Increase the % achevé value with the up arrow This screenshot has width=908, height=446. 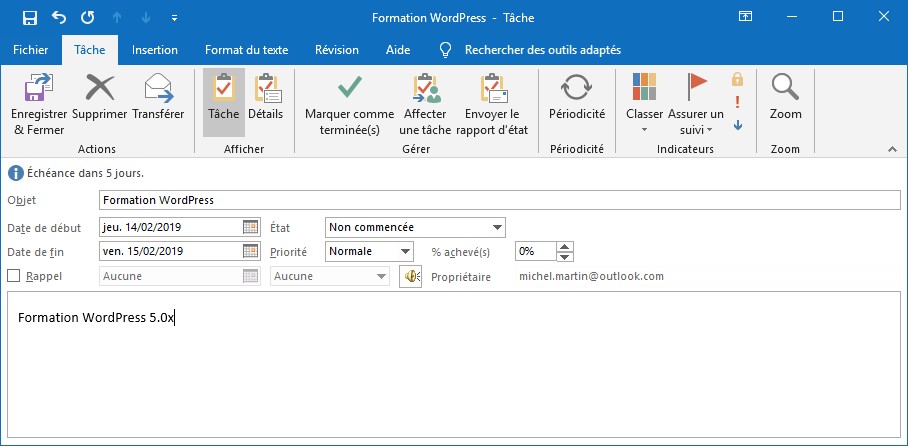tap(565, 247)
